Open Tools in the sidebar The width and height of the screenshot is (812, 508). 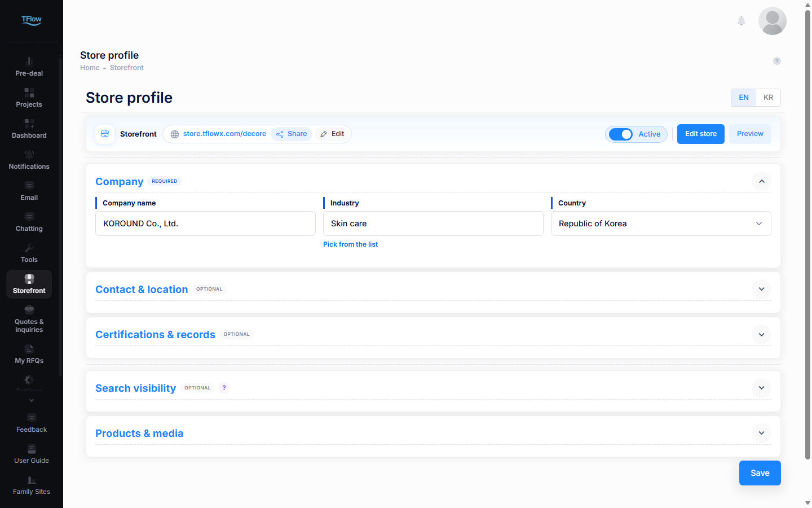click(x=29, y=253)
